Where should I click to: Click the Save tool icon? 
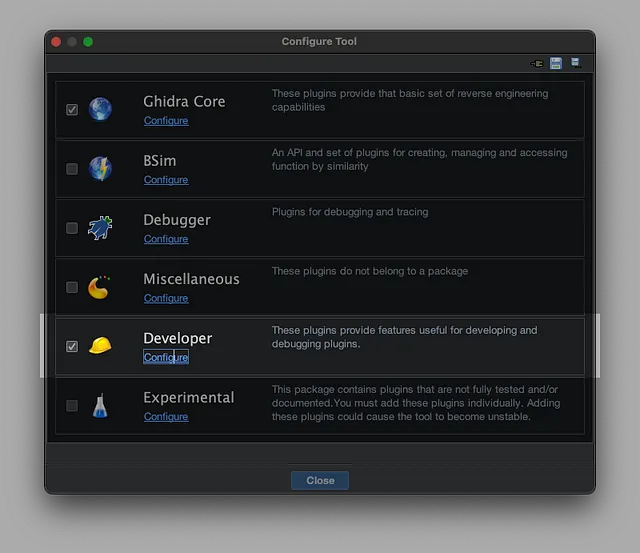556,63
